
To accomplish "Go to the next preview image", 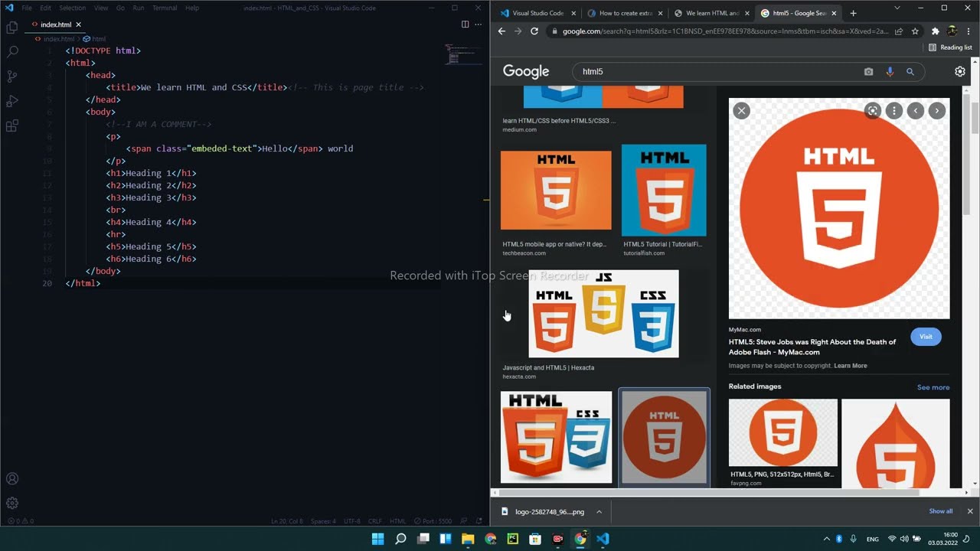I will (936, 111).
